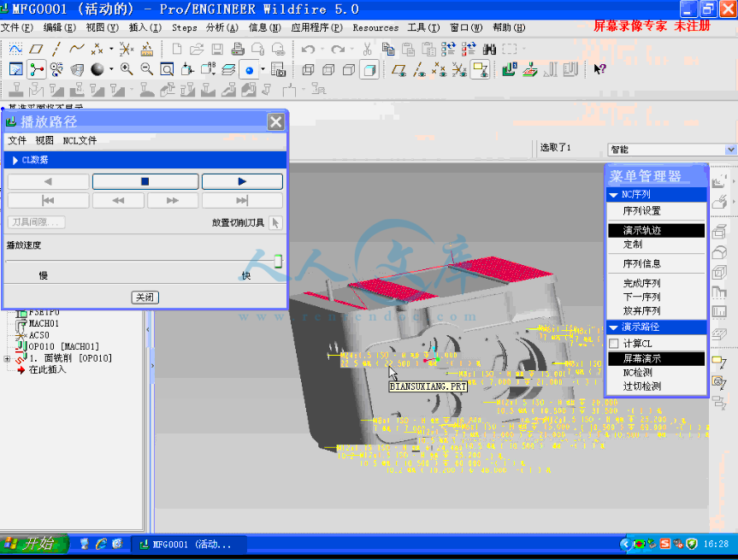Click the print icon

(237, 49)
